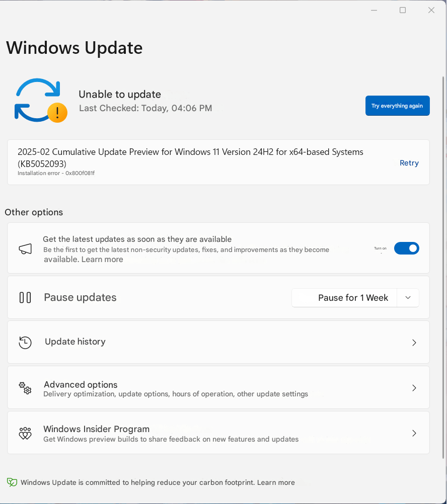Viewport: 447px width, 504px height.
Task: Click the 'Advanced options' label
Action: (81, 384)
